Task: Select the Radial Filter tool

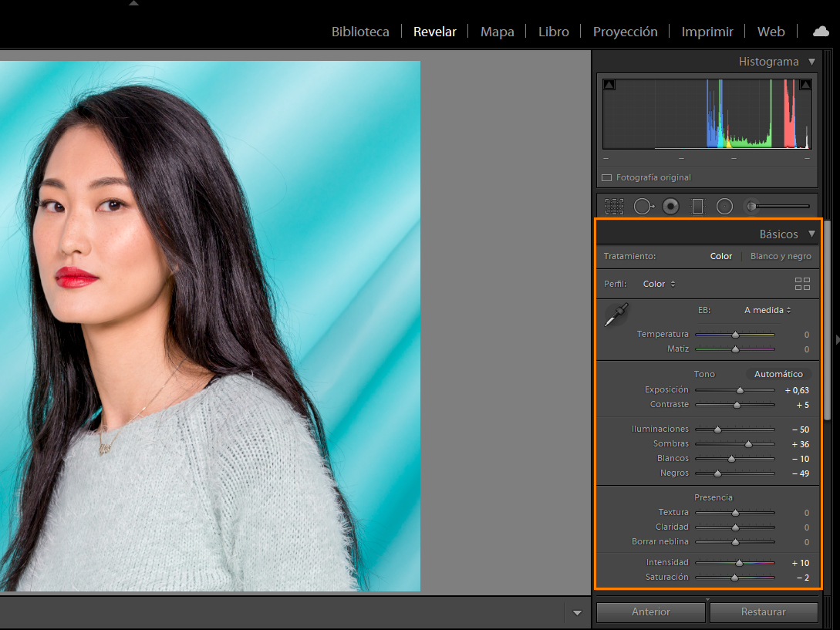Action: point(724,206)
